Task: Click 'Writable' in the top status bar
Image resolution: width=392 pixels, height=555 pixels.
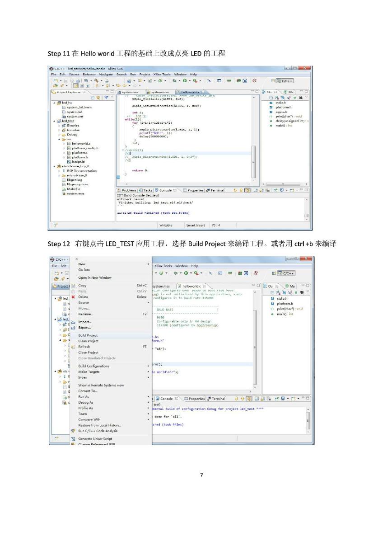Action: (166, 225)
